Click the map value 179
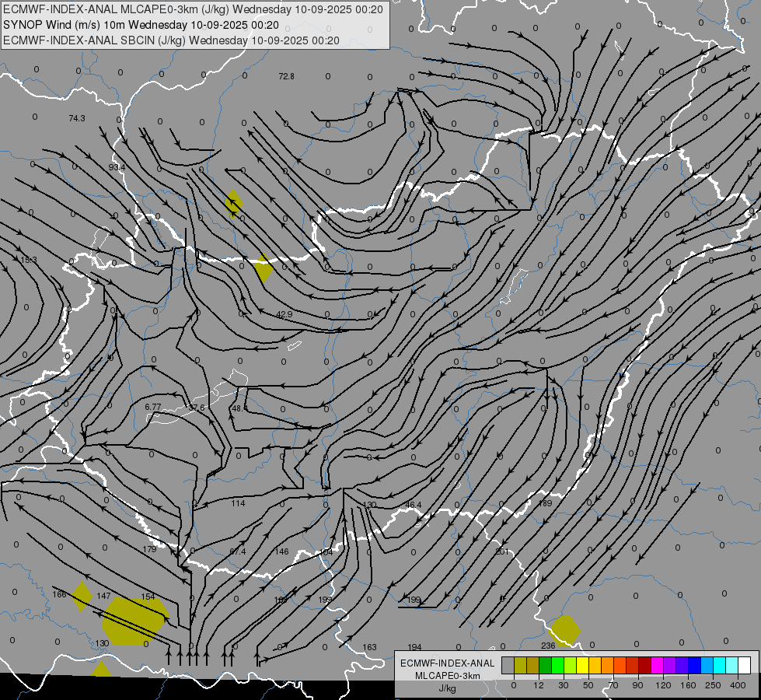Image resolution: width=761 pixels, height=700 pixels. click(149, 549)
